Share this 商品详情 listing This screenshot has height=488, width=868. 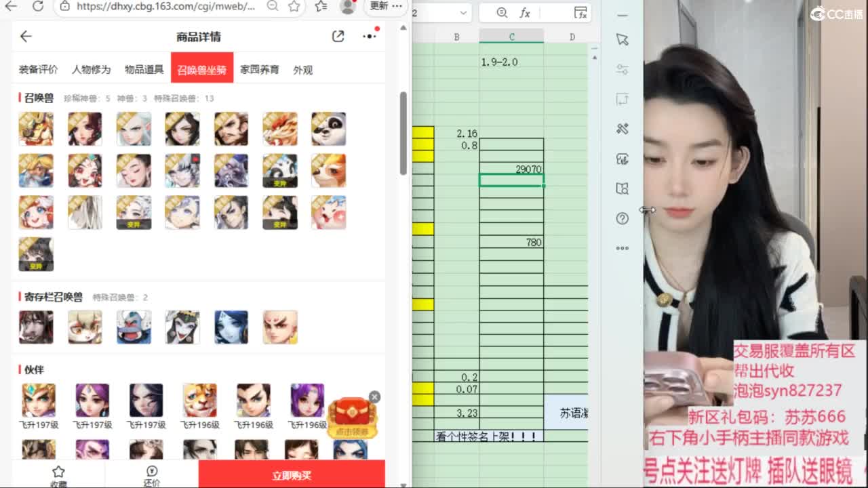(x=338, y=37)
